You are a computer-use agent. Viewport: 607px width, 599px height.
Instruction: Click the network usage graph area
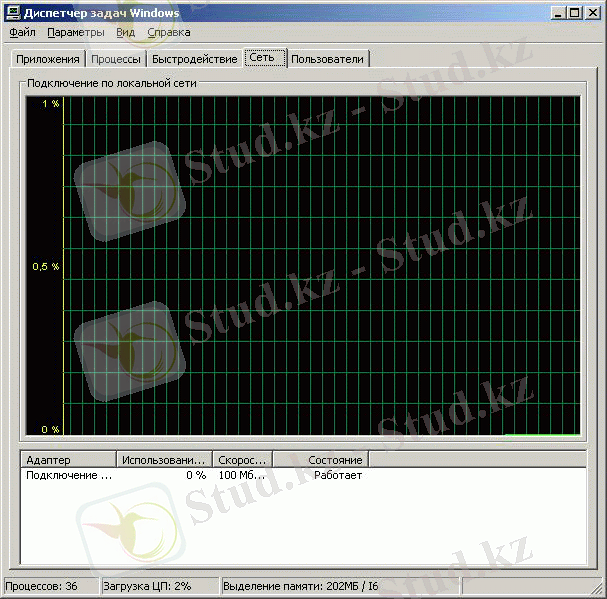click(x=303, y=266)
